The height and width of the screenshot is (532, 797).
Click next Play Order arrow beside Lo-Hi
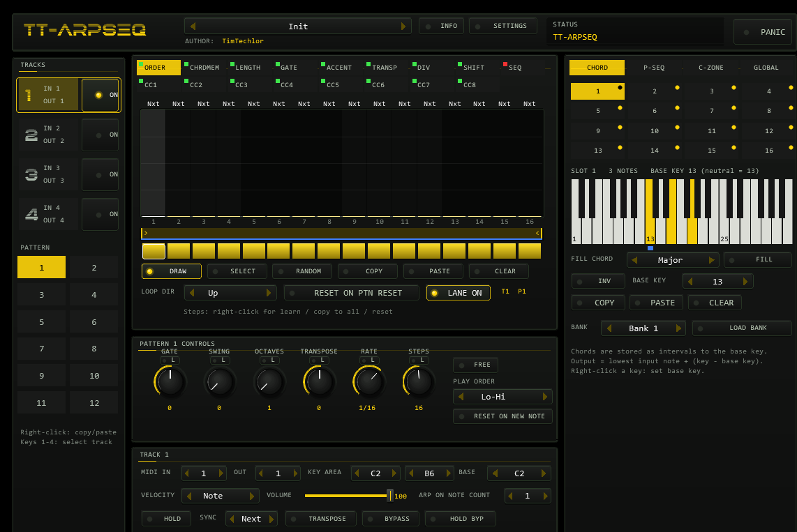click(545, 397)
